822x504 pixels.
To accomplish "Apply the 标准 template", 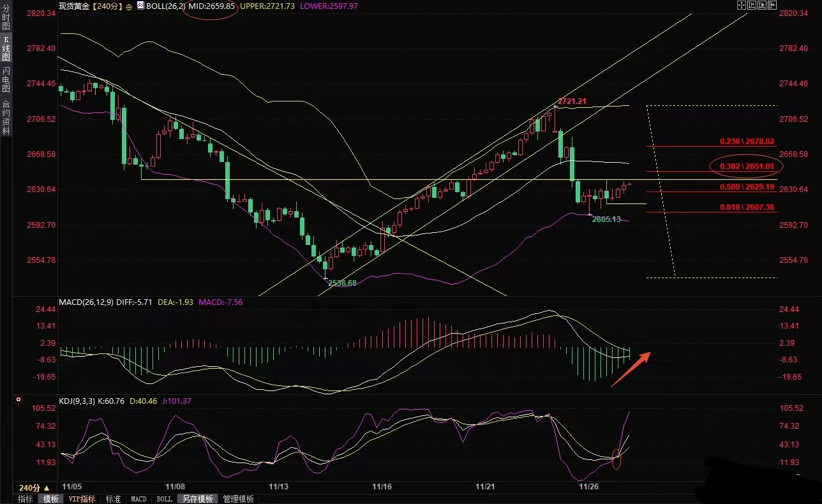I will [114, 499].
